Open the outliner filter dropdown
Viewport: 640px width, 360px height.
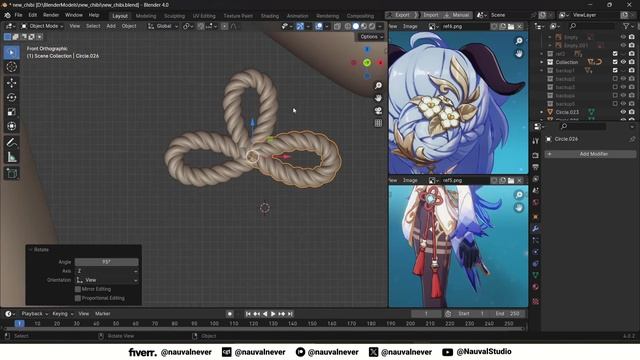tap(628, 26)
